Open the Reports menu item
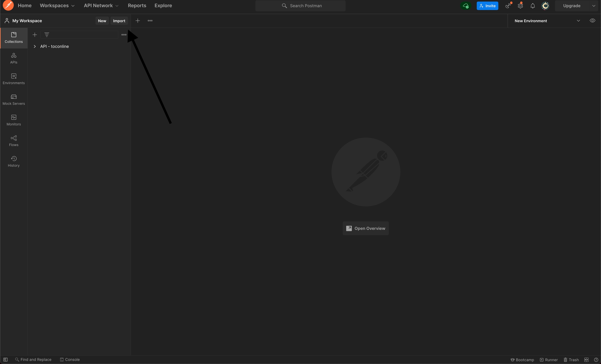 137,5
